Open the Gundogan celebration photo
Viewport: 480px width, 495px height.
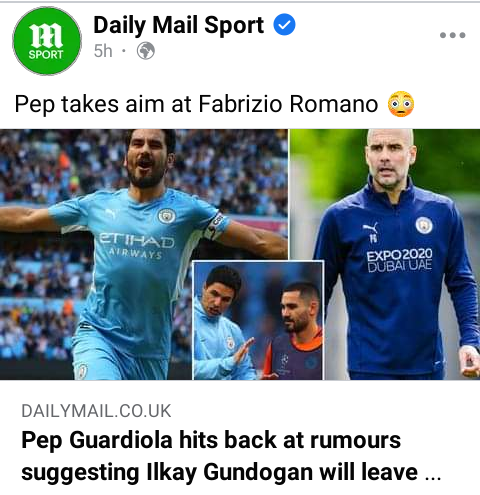click(x=144, y=254)
